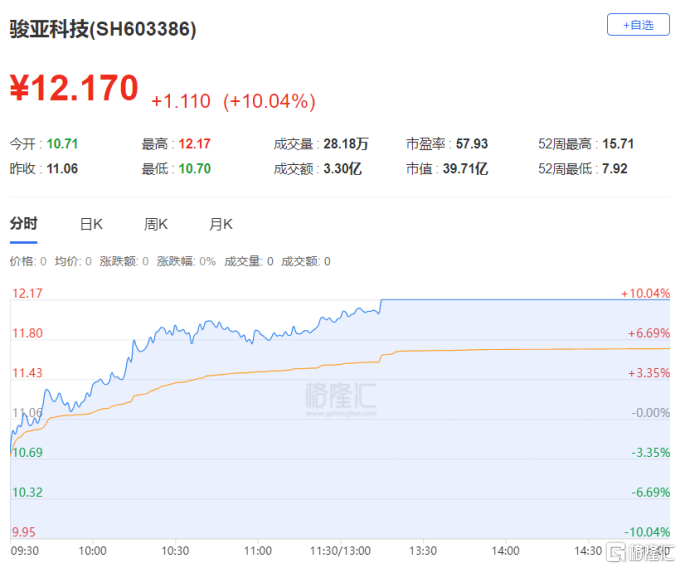Screen dimensions: 681x569
Task: Click the 成交量: 0 readout above chart
Action: tap(248, 261)
